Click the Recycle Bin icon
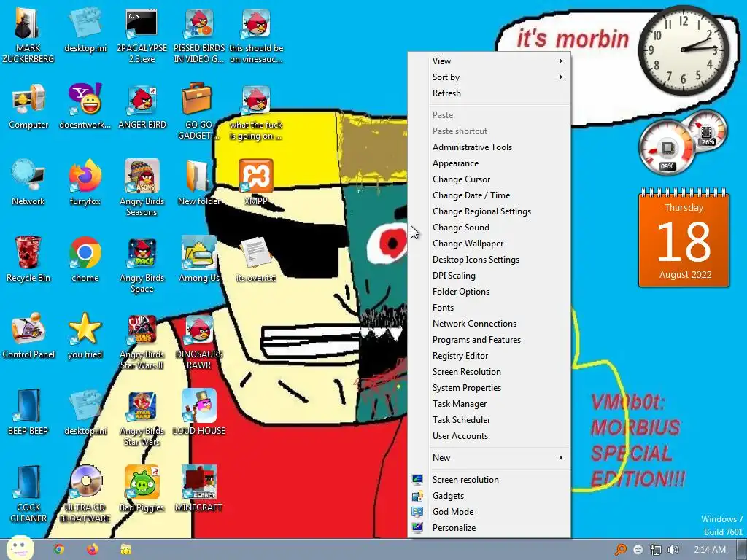This screenshot has height=560, width=747. (28, 260)
